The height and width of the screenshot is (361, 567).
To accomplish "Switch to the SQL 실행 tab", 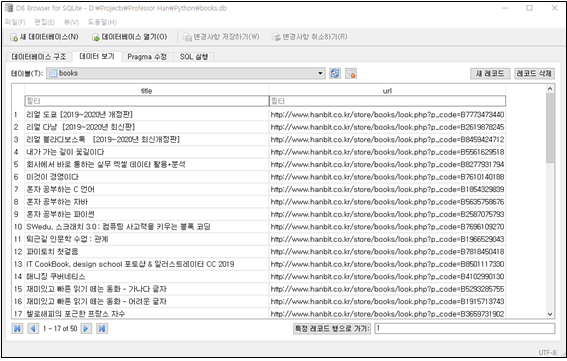I will [x=194, y=57].
